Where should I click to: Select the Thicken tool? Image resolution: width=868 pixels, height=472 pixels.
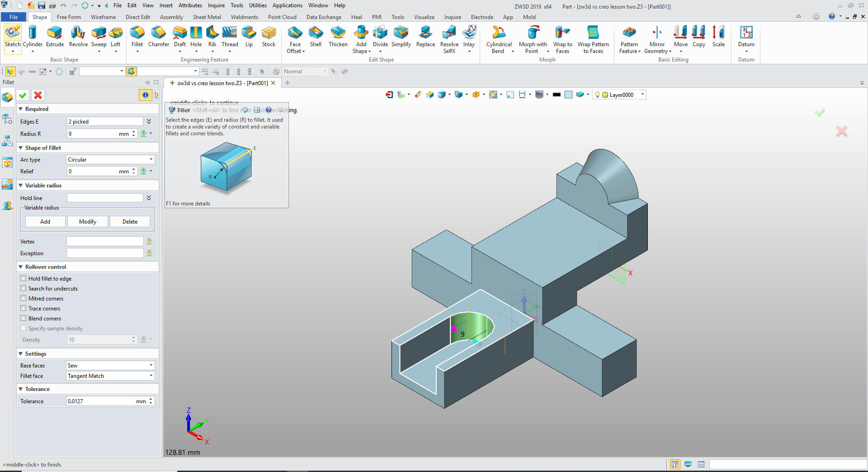pos(338,36)
